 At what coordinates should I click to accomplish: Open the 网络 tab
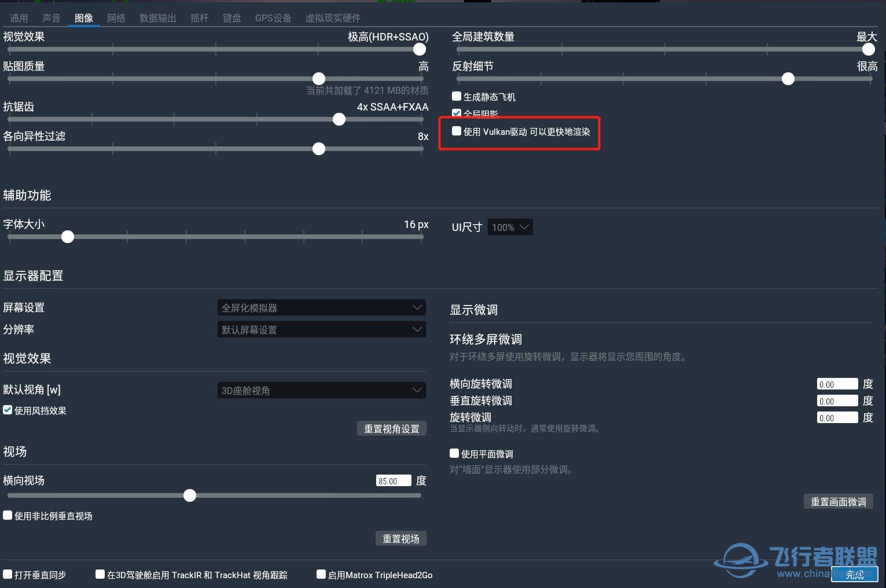116,18
